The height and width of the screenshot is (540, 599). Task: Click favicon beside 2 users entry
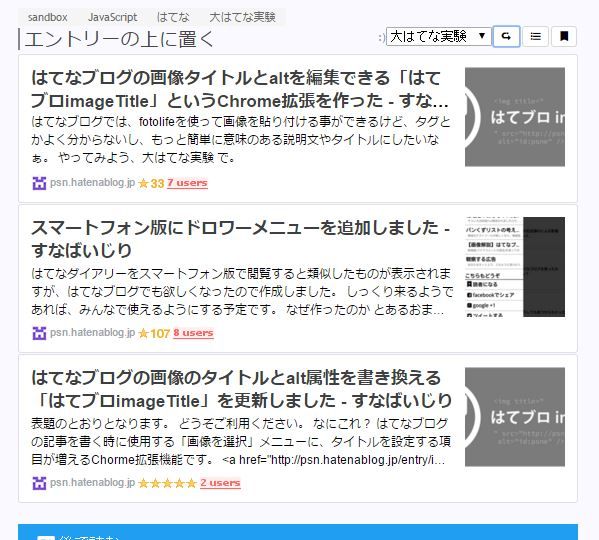39,483
